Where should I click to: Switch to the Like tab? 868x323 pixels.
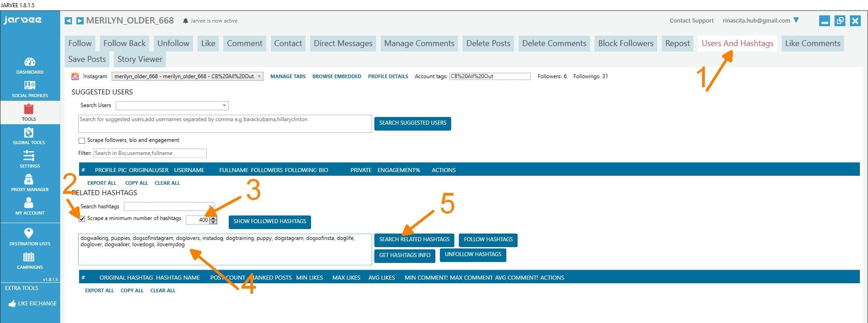click(x=208, y=43)
